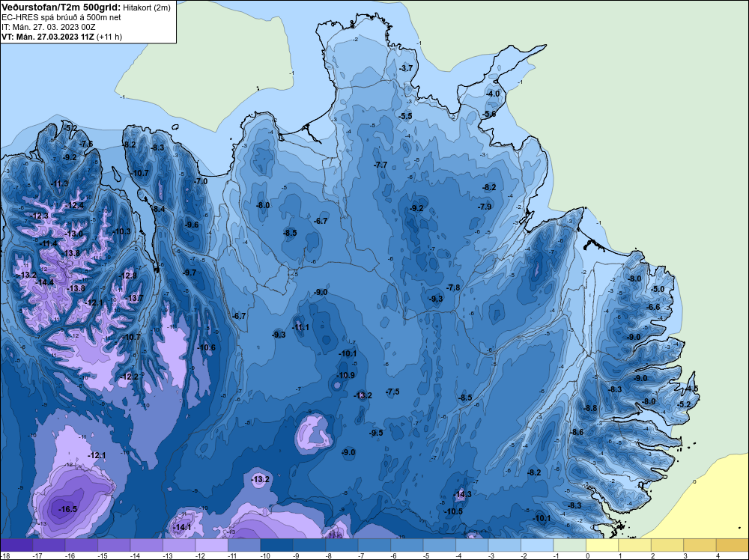Select the -9.5 temperature label
The image size is (749, 560).
(376, 433)
